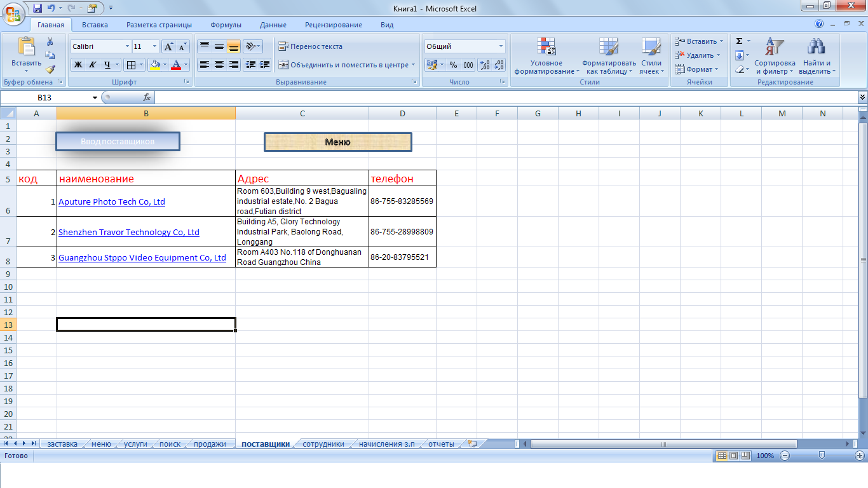Screen dimensions: 868x488
Task: Open the font size 11 dropdown
Action: tap(154, 46)
